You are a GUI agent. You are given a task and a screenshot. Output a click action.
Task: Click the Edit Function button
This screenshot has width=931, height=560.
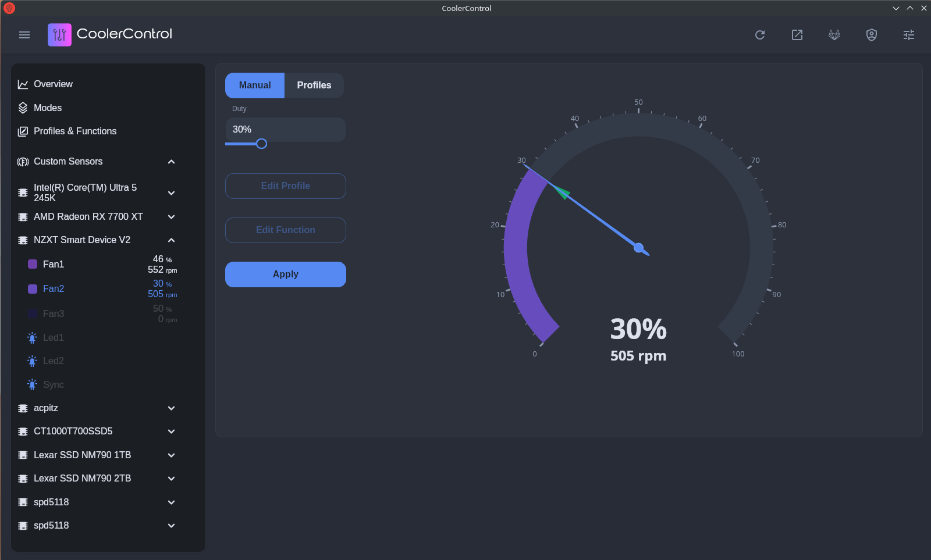[x=286, y=230]
